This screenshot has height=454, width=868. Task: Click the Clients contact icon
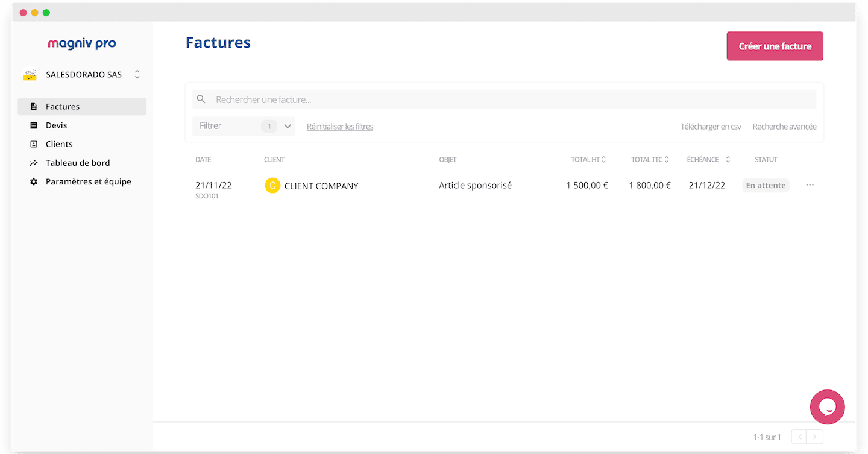tap(34, 144)
